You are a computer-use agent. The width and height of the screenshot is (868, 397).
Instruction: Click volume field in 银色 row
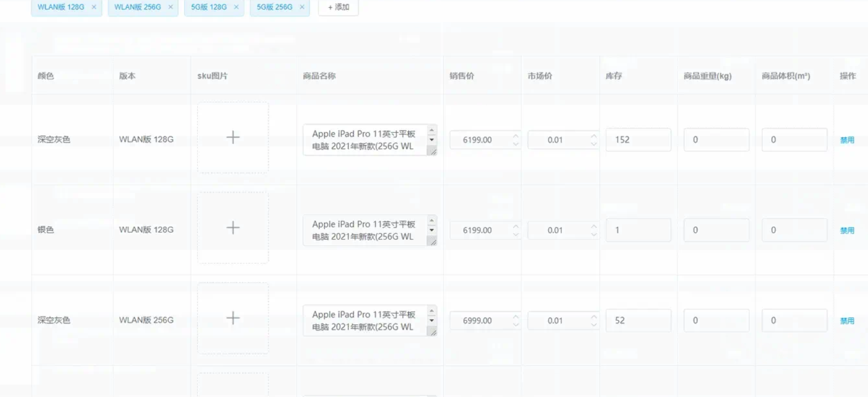[x=795, y=230]
